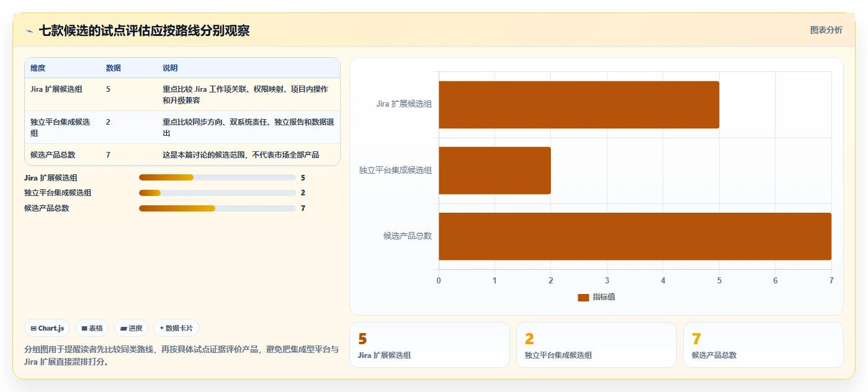Screen dimensions: 868x392
Task: Click the 数据 column header
Action: [x=114, y=68]
